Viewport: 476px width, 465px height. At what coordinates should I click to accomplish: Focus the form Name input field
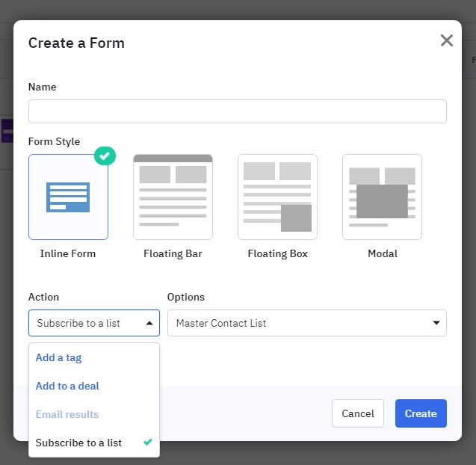(238, 111)
